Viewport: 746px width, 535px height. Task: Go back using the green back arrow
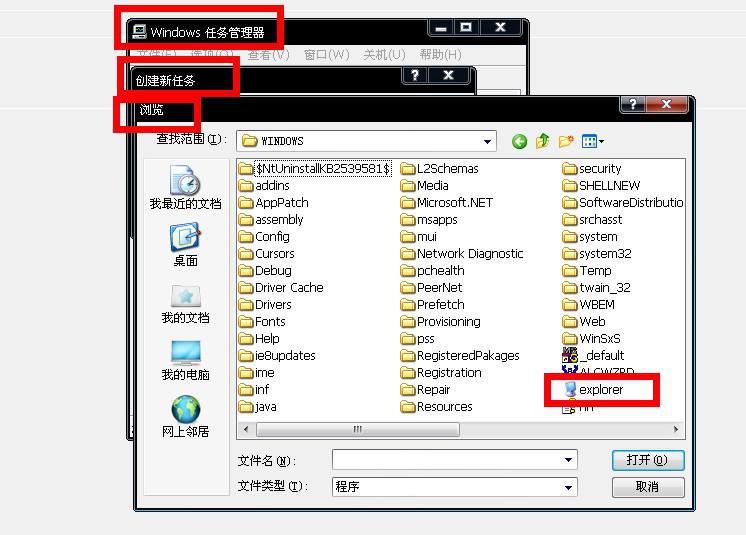(x=519, y=142)
